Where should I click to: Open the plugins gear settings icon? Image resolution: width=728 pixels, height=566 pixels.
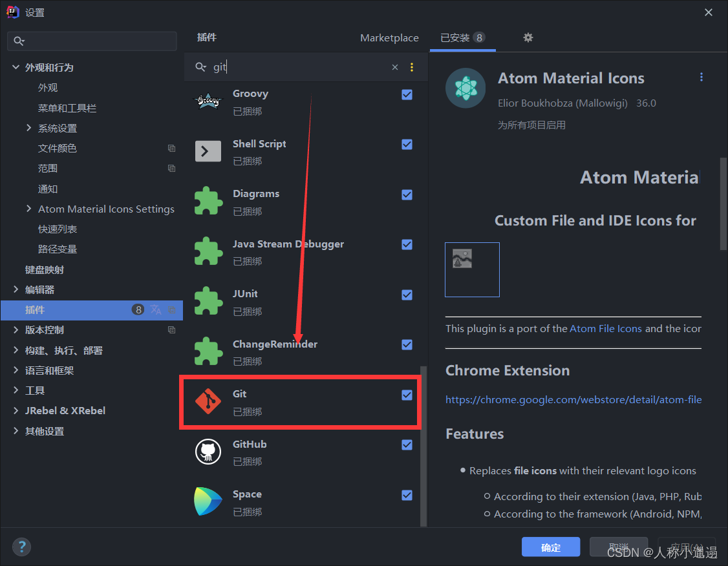tap(528, 37)
